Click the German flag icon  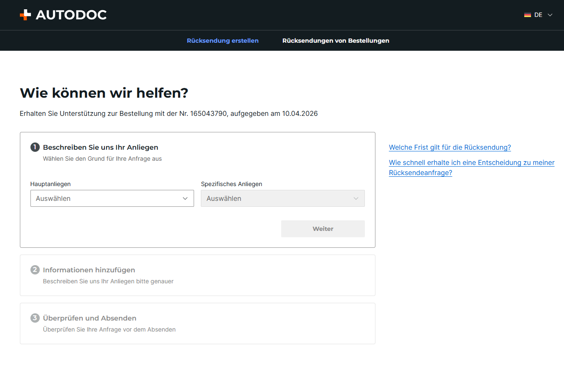(527, 15)
